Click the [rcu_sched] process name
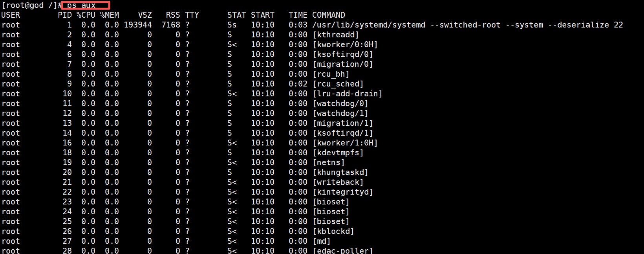Image resolution: width=644 pixels, height=254 pixels. tap(338, 84)
